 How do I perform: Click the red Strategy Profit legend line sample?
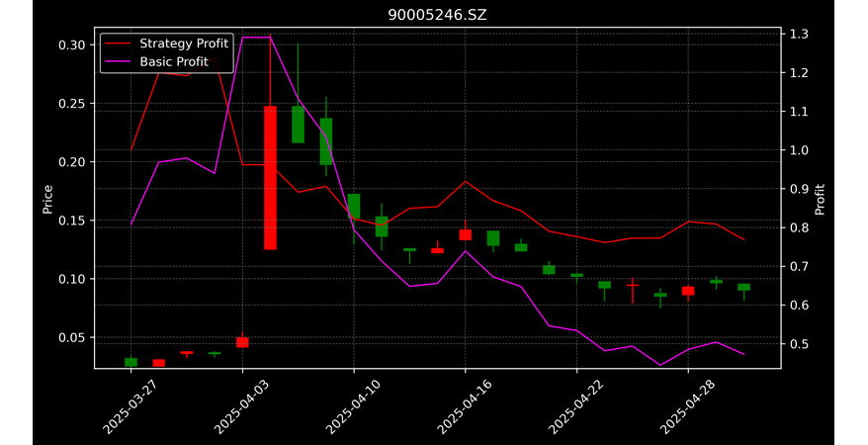(117, 44)
